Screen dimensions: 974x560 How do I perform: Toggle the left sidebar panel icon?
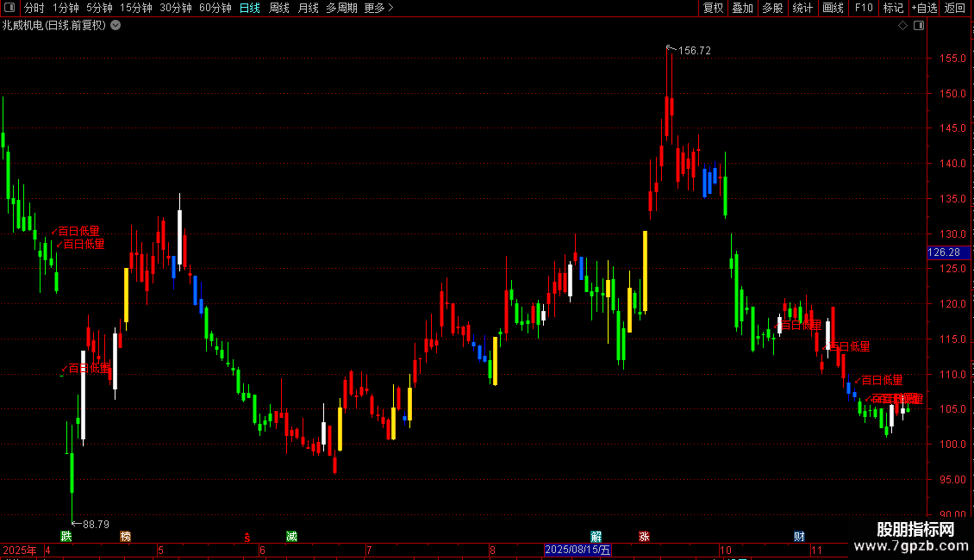pos(9,8)
